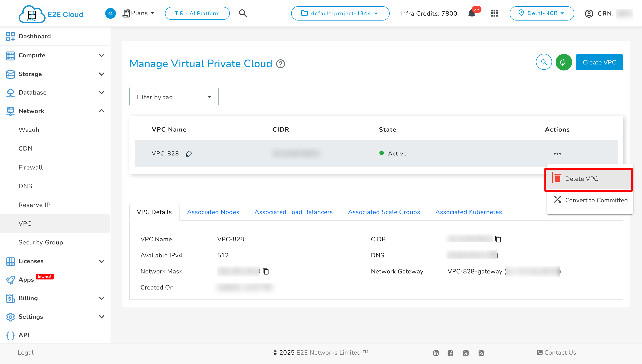Open the notifications bell
This screenshot has height=364, width=642.
[x=472, y=13]
